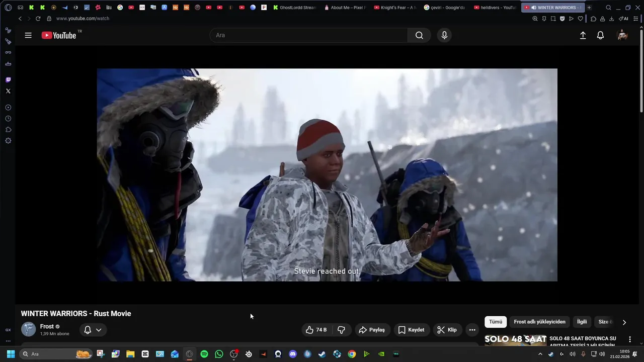Screen dimensions: 644x362
Task: Like the video with thumbs up
Action: pyautogui.click(x=316, y=330)
